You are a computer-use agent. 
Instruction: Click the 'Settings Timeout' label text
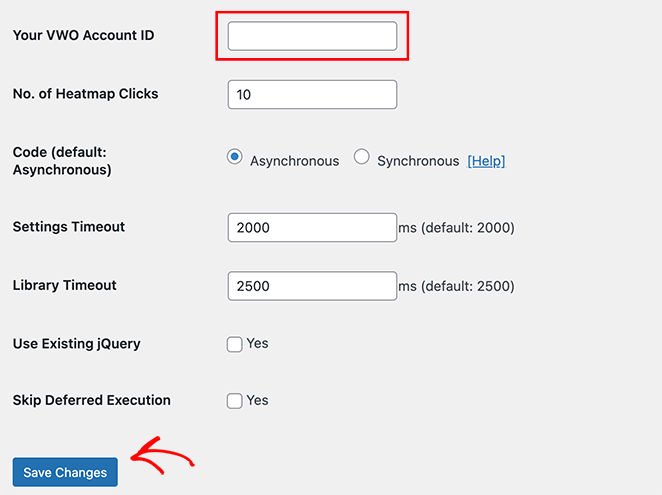[x=69, y=227]
